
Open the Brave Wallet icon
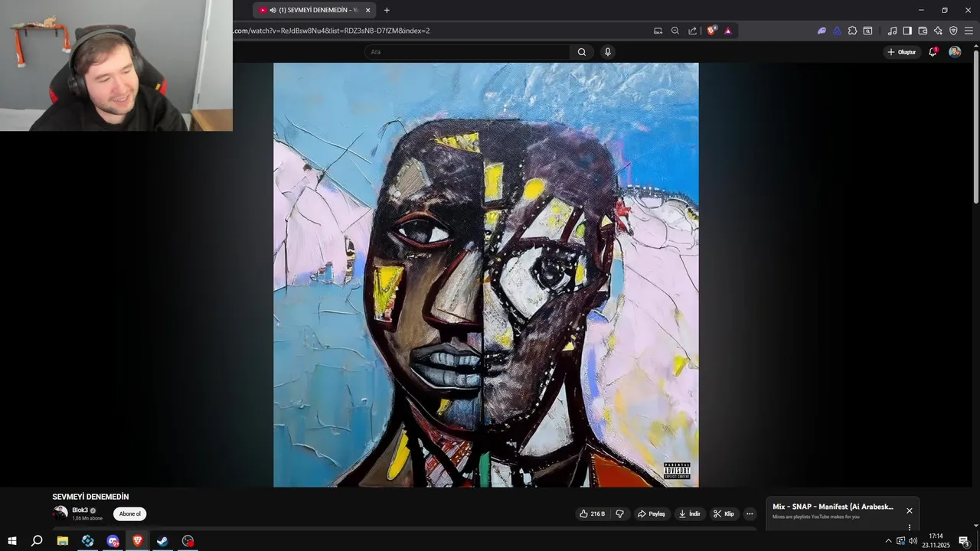point(923,31)
